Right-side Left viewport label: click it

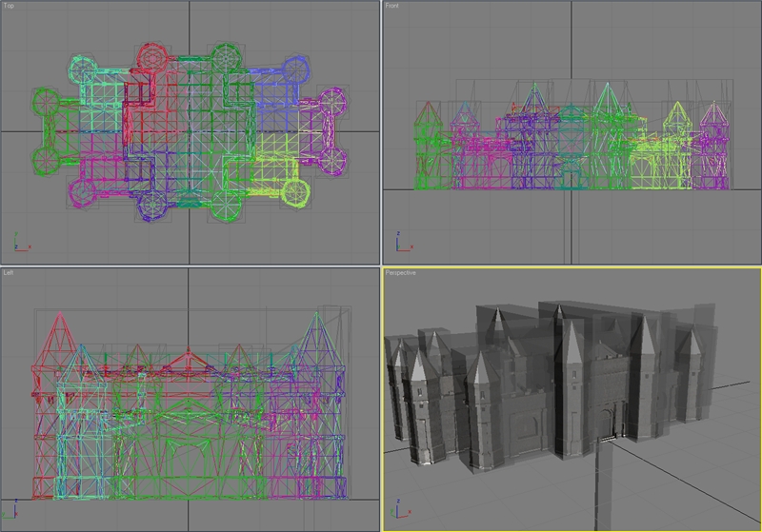tap(10, 272)
